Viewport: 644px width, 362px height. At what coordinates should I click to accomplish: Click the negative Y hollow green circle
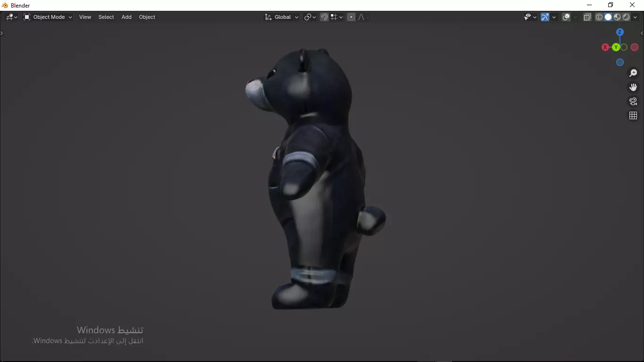click(624, 47)
